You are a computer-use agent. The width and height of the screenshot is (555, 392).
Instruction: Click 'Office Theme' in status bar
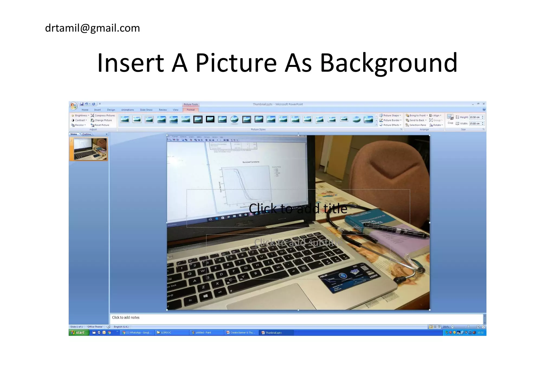(x=95, y=327)
